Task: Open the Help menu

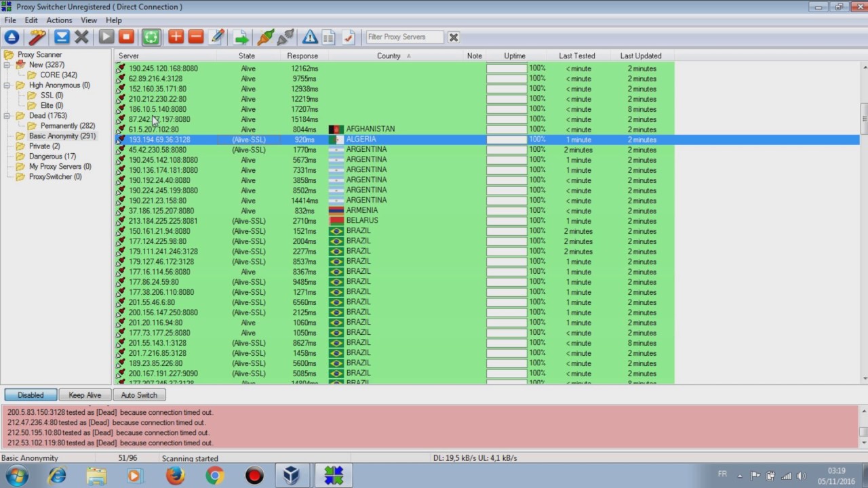Action: tap(114, 20)
